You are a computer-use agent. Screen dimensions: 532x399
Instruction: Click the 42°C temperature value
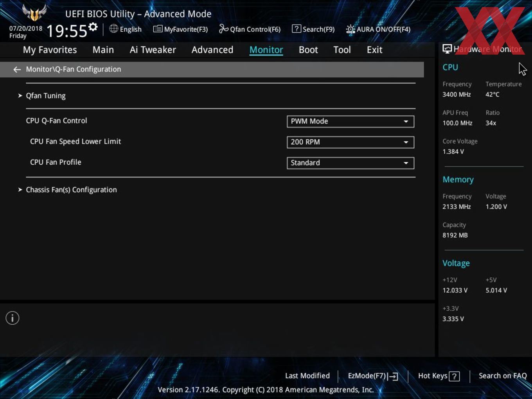[492, 94]
